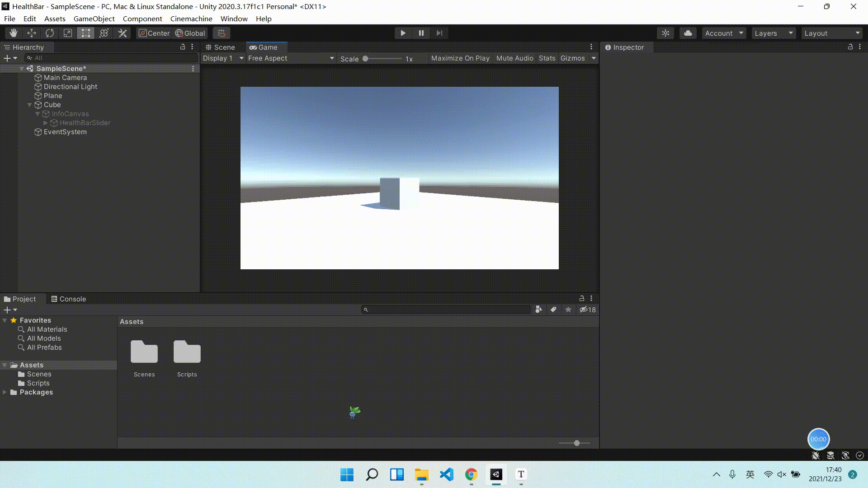Open the Cinemachine menu

point(191,19)
